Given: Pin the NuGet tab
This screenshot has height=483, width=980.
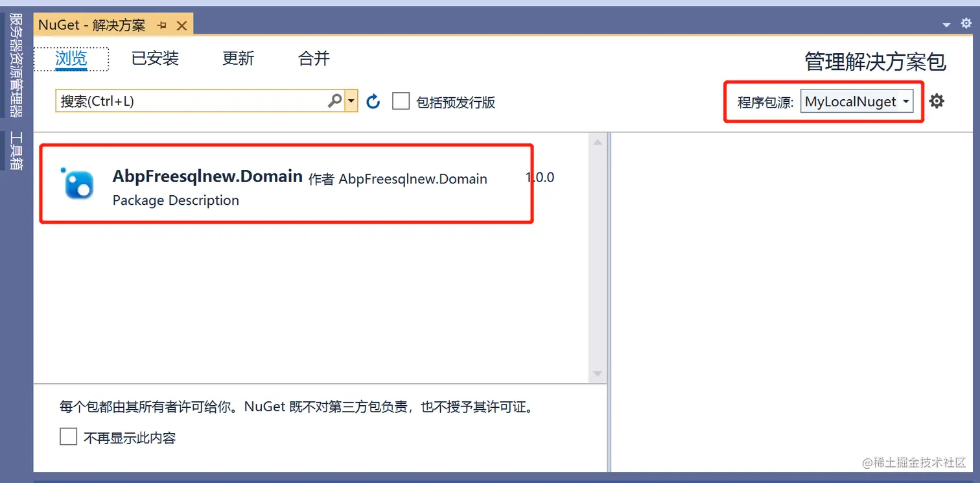Looking at the screenshot, I should [x=161, y=25].
